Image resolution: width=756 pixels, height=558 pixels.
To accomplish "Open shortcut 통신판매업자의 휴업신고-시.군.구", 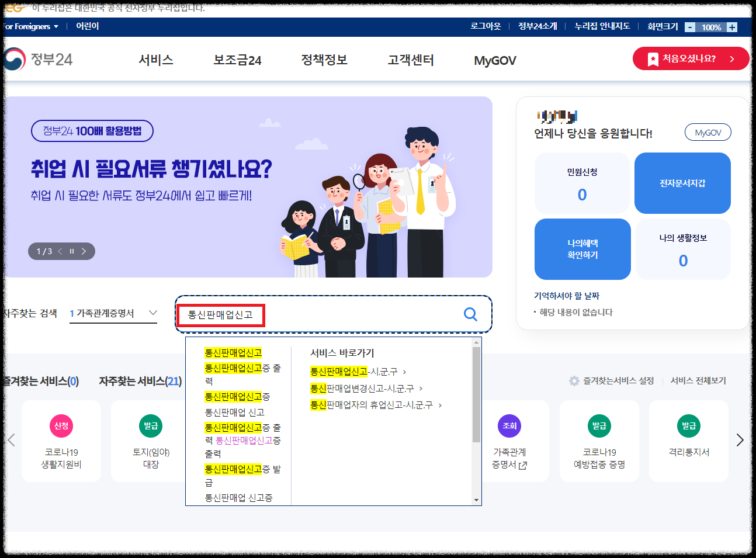I will 376,405.
